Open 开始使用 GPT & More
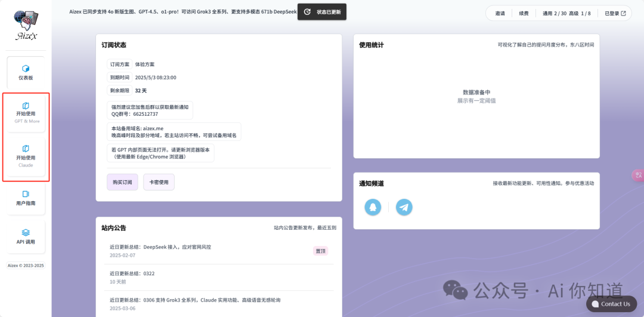 26,113
